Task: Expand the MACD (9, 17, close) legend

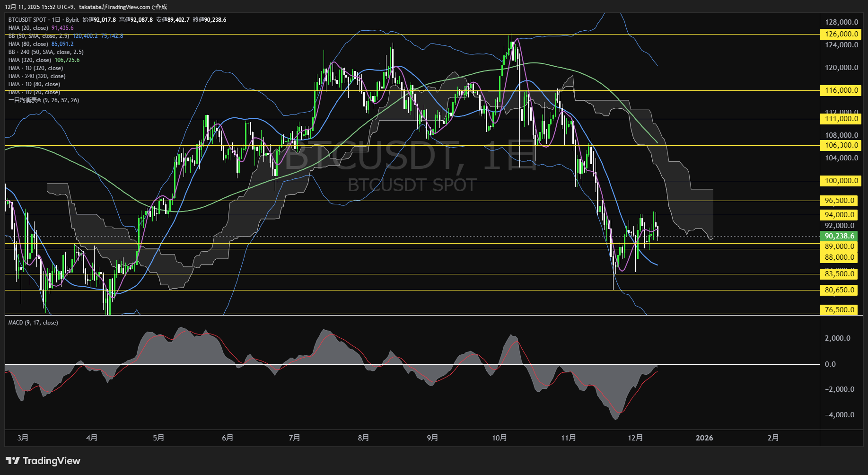Action: click(33, 323)
